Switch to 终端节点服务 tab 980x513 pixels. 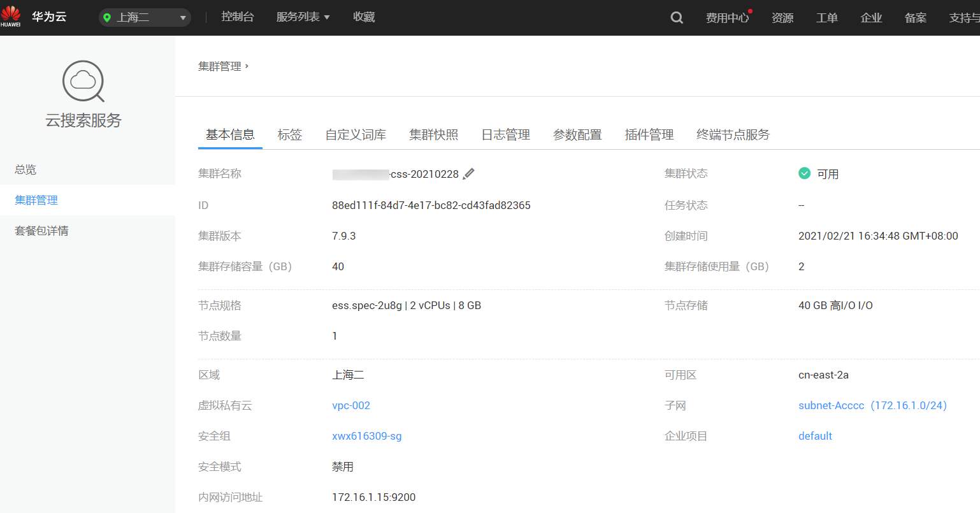click(x=733, y=134)
